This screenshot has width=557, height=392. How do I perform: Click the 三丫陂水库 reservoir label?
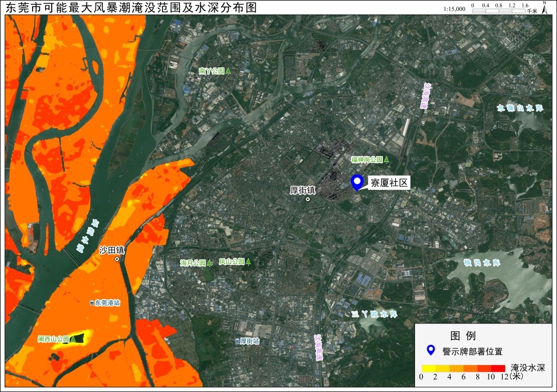(x=374, y=314)
